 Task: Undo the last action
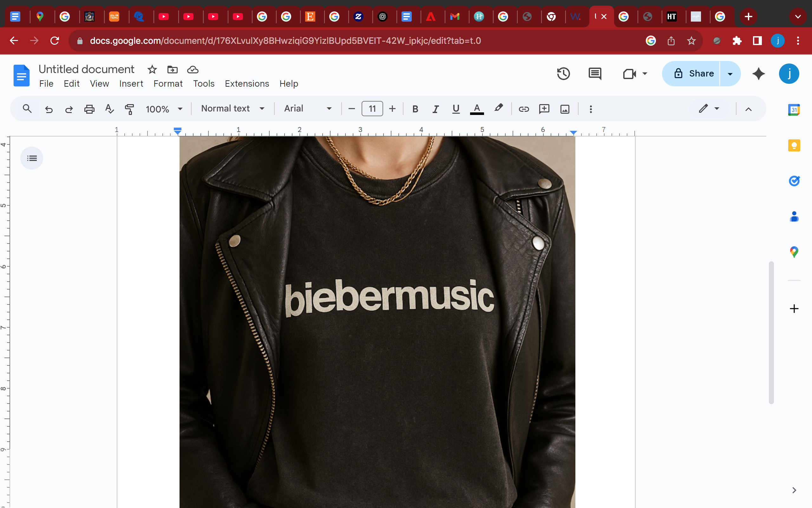point(49,109)
